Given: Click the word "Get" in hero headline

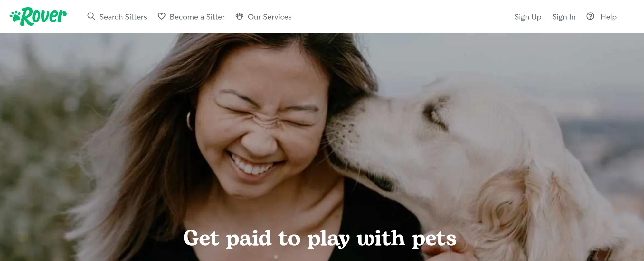Looking at the screenshot, I should tap(201, 238).
